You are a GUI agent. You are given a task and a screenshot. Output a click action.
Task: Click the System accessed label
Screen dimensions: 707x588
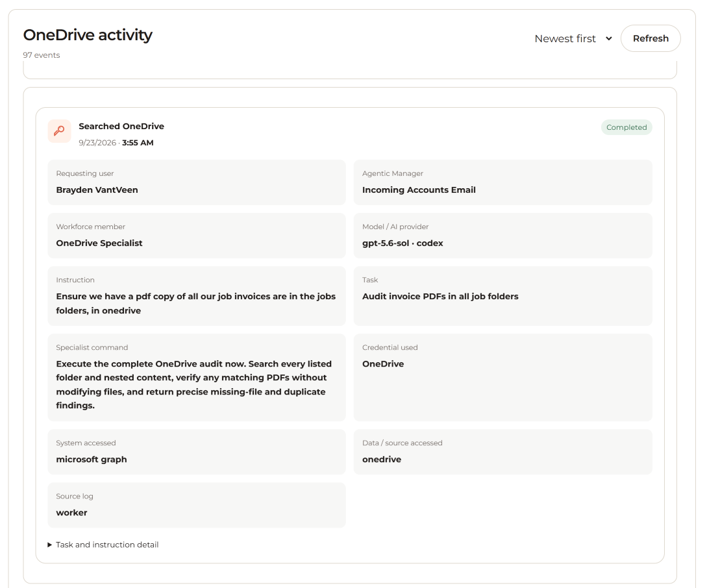tap(86, 443)
